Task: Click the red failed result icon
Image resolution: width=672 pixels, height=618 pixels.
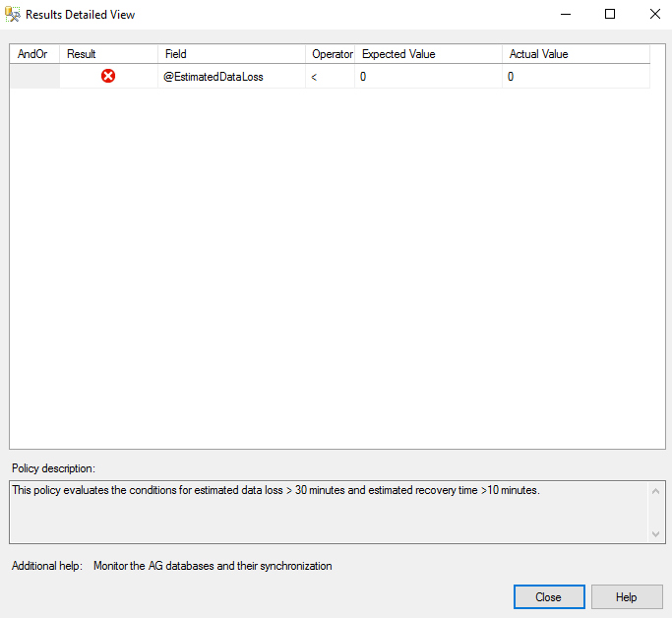Action: pyautogui.click(x=108, y=77)
